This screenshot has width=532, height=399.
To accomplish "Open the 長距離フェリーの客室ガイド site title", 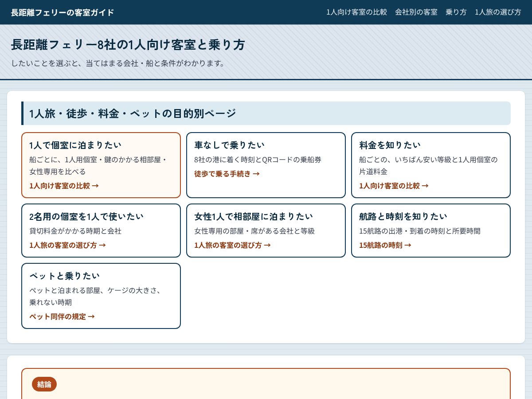I will pos(63,12).
